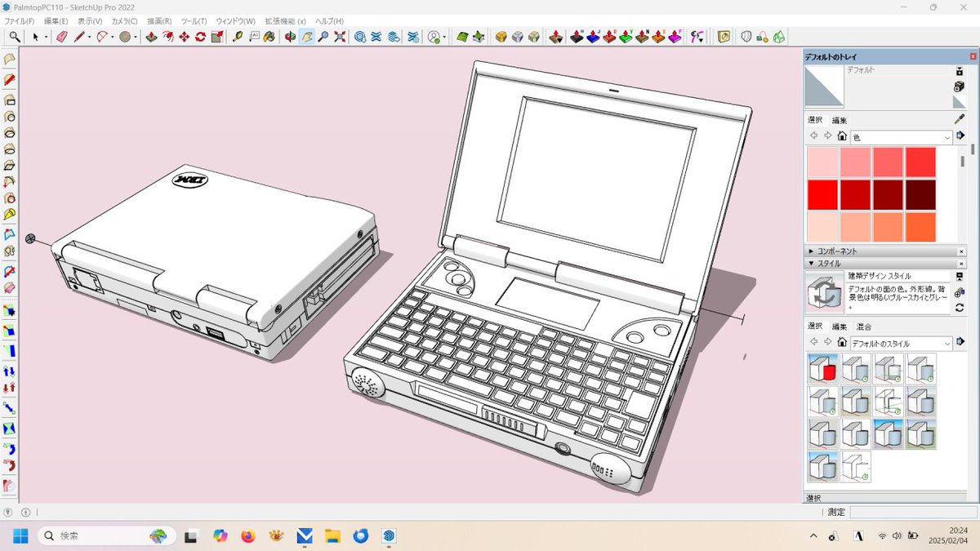
Task: Pick the Pencil line tool in top toolbar
Action: [79, 37]
